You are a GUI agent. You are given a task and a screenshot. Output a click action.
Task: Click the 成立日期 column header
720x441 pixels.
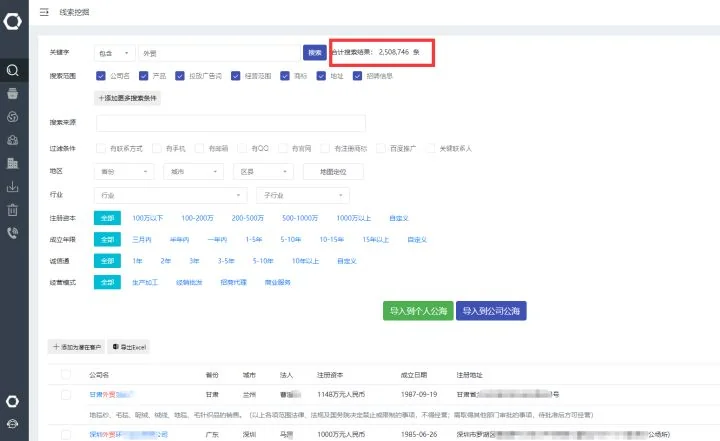tap(414, 375)
